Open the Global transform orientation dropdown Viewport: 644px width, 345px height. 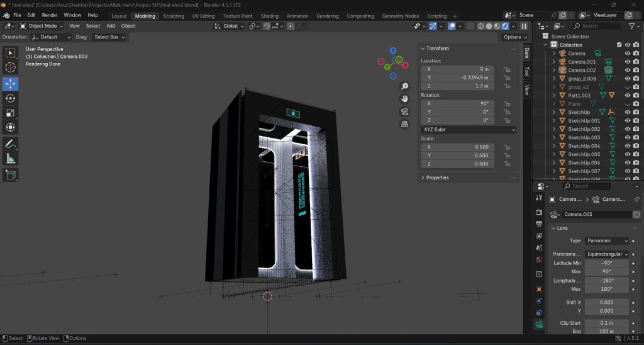coord(229,26)
